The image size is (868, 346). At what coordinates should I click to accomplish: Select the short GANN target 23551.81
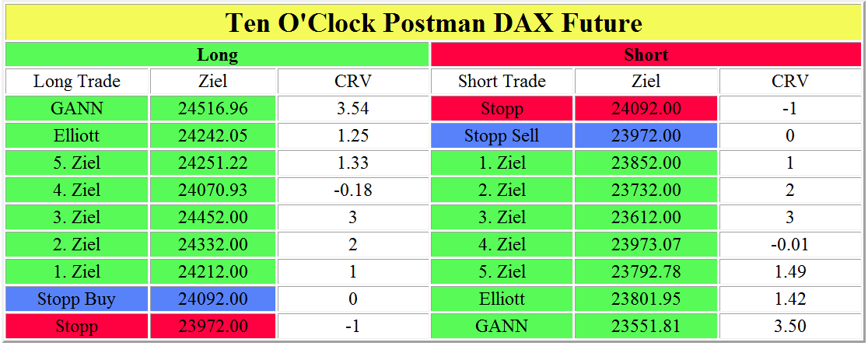646,326
